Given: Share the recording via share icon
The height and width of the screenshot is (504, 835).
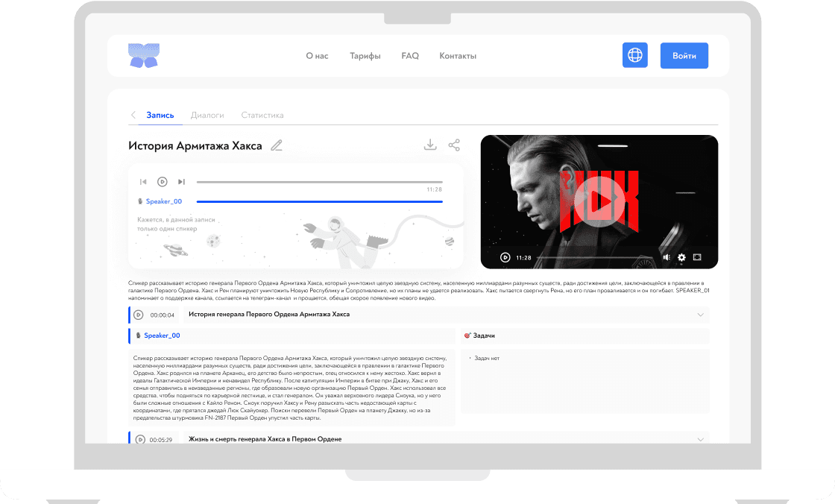Looking at the screenshot, I should 454,145.
